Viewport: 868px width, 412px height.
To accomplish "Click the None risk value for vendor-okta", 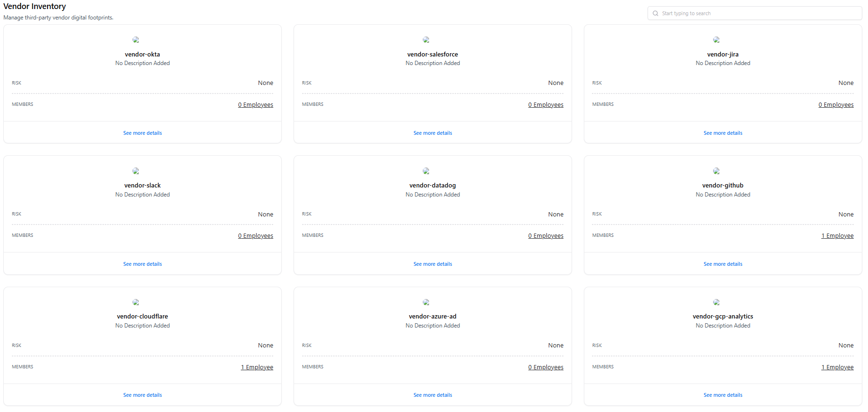I will [x=266, y=83].
